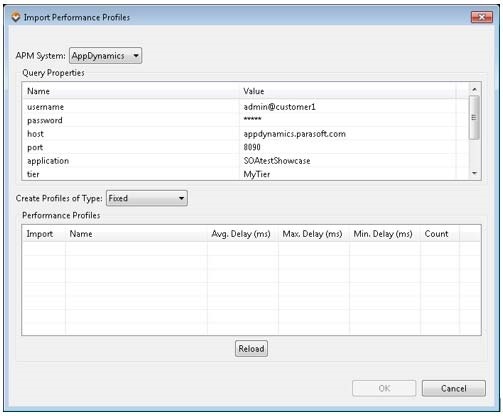This screenshot has width=503, height=416.
Task: Click the scroll down arrow in Query Properties
Action: (474, 173)
